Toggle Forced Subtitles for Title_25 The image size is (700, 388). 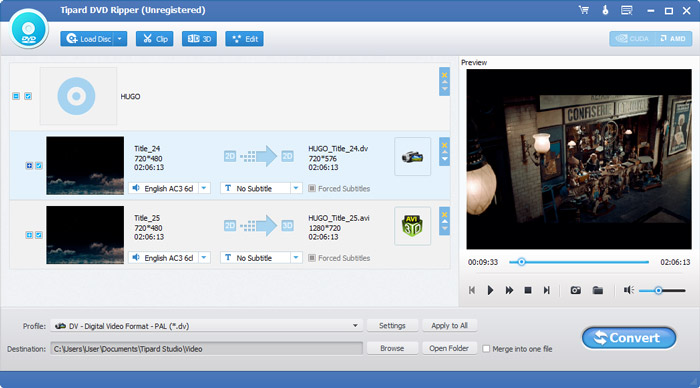pos(312,258)
